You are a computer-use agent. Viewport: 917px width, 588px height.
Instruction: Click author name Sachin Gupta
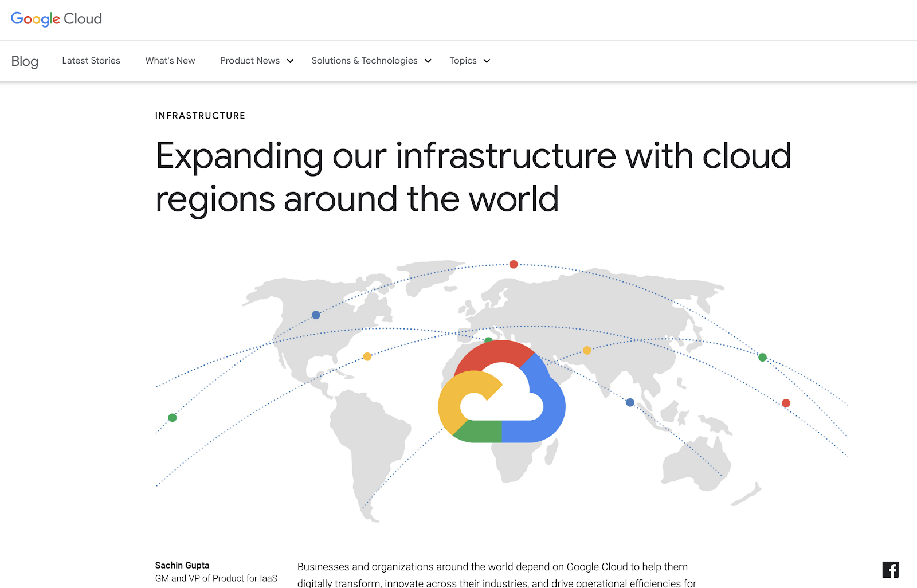tap(182, 565)
